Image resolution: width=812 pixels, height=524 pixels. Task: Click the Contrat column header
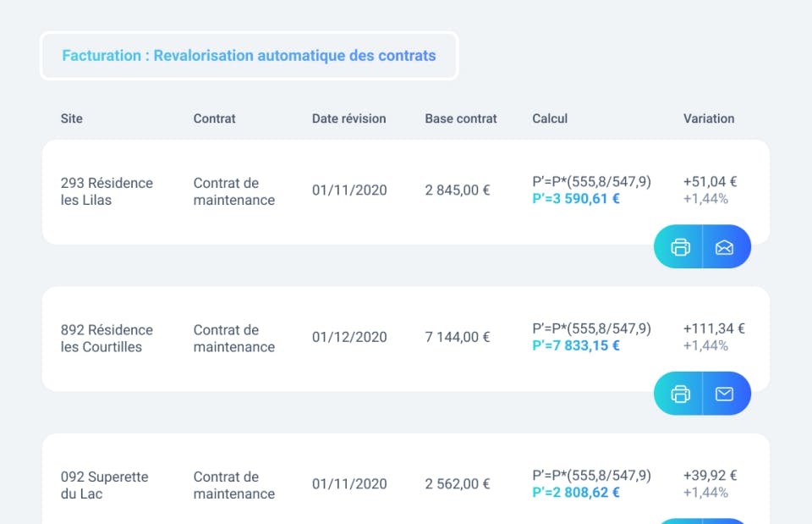(x=214, y=119)
